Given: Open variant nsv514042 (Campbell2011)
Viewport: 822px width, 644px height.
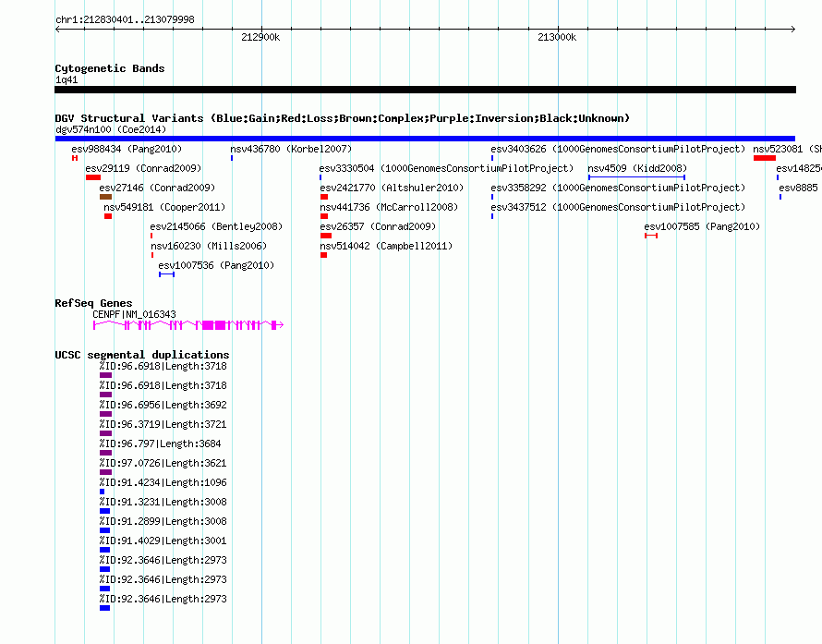Looking at the screenshot, I should [x=386, y=246].
